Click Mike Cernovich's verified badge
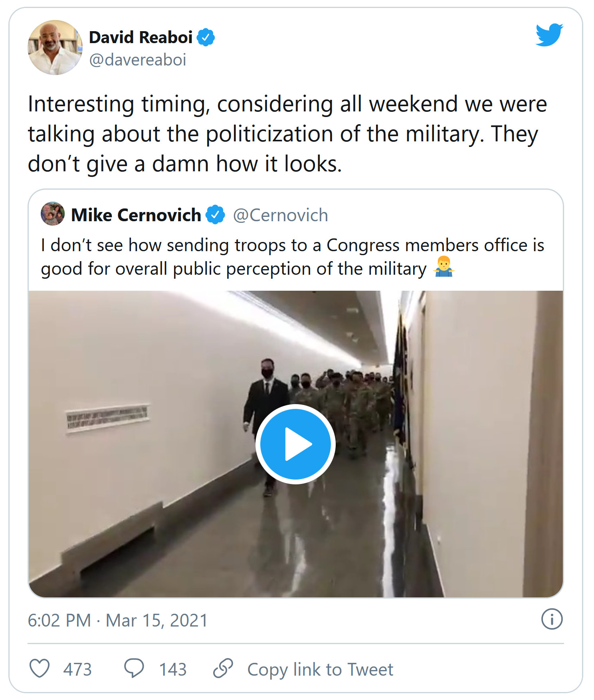 [215, 215]
